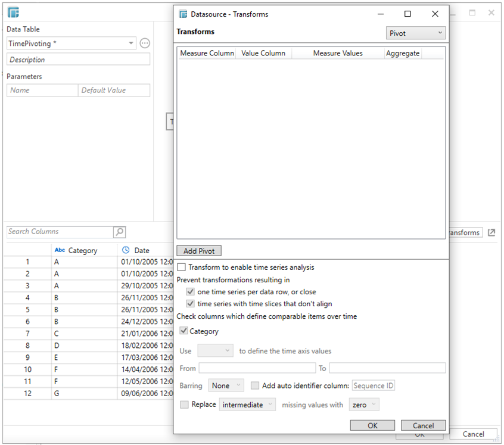This screenshot has height=445, width=504.
Task: Click Cancel in the background Data Table window
Action: pyautogui.click(x=473, y=434)
